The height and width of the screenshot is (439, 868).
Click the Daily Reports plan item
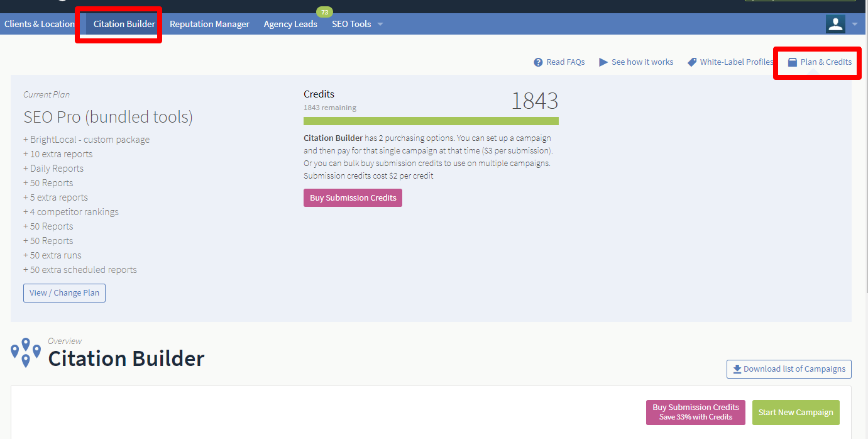(x=53, y=169)
